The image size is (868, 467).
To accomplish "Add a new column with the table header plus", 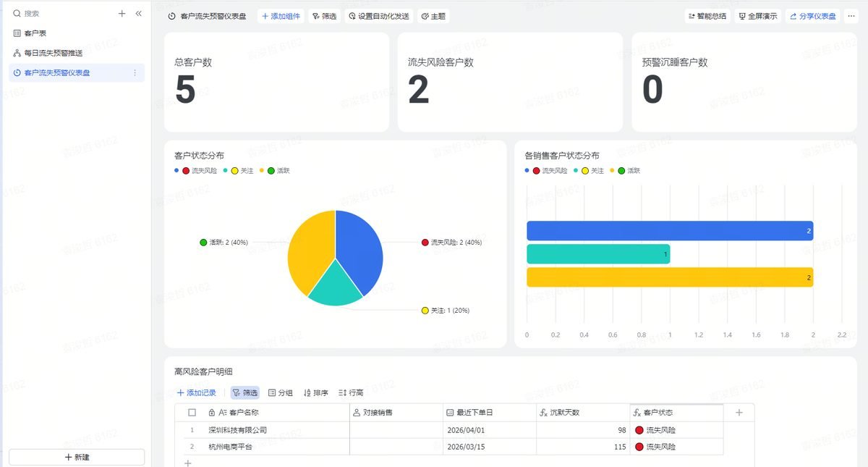I will (739, 412).
